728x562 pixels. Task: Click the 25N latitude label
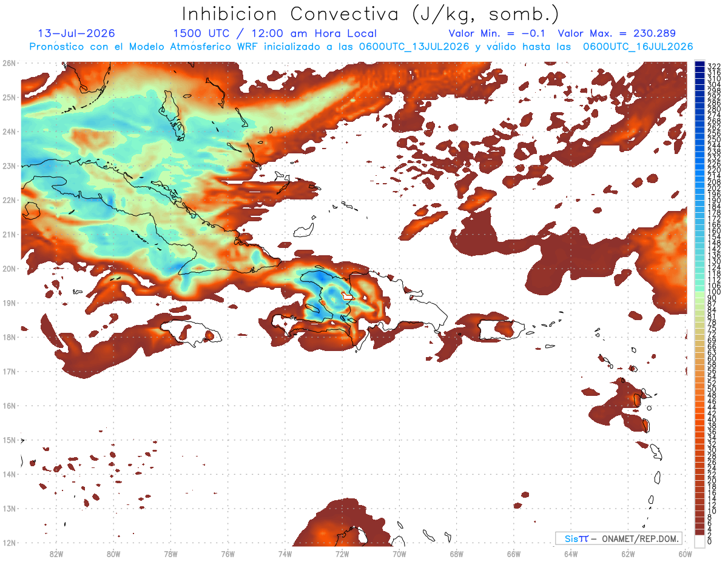(9, 97)
